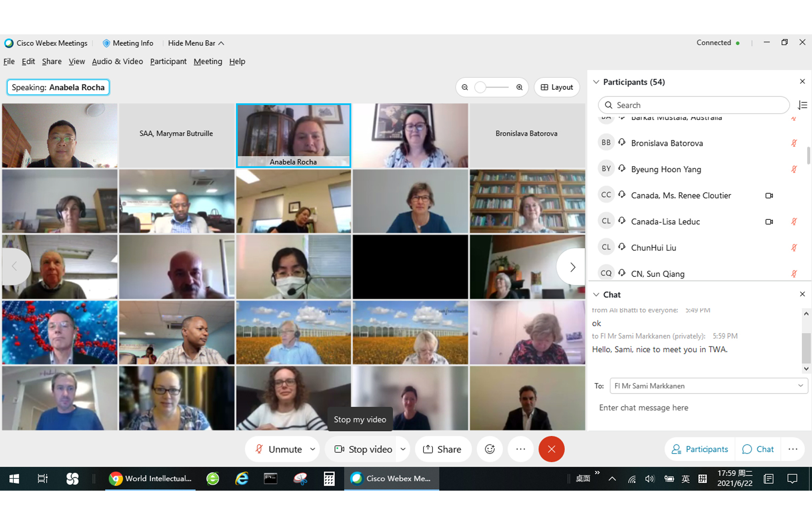Open Calculator from the Windows taskbar
Image resolution: width=812 pixels, height=525 pixels.
(329, 479)
